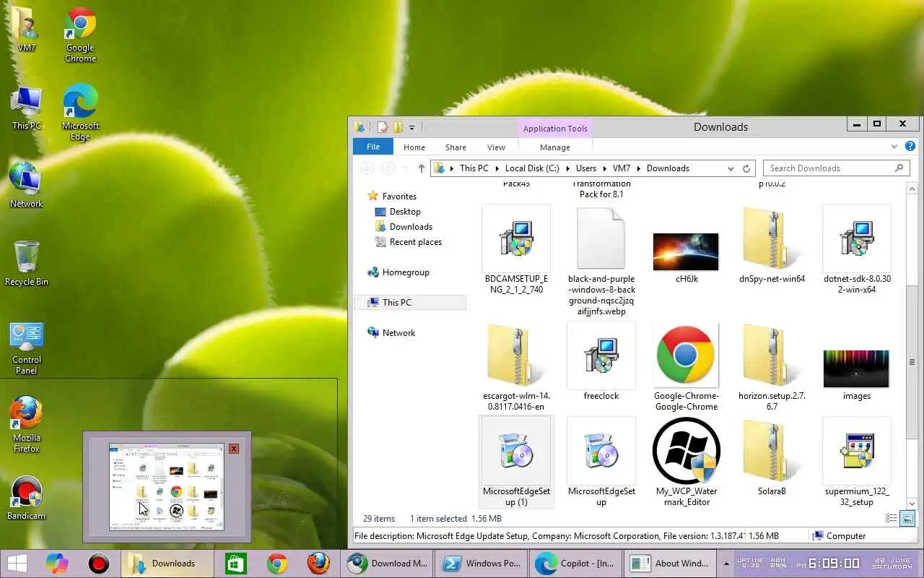This screenshot has height=578, width=924.
Task: Select the horizon.setup.2.7.6.7 zip archive
Action: pyautogui.click(x=772, y=367)
